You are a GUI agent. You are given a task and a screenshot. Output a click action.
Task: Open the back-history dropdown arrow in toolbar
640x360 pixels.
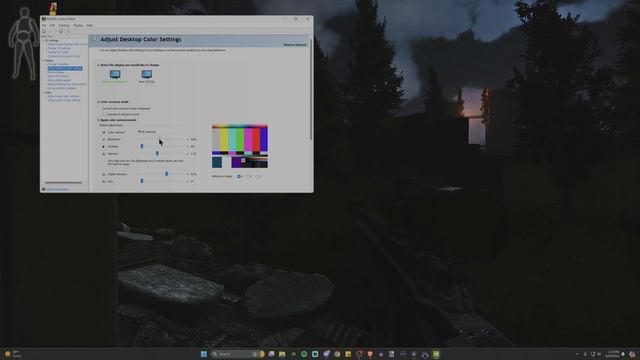click(56, 31)
